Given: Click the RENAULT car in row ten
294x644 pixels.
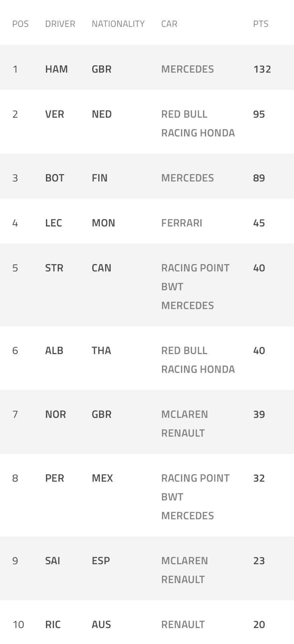Looking at the screenshot, I should click(x=183, y=625).
